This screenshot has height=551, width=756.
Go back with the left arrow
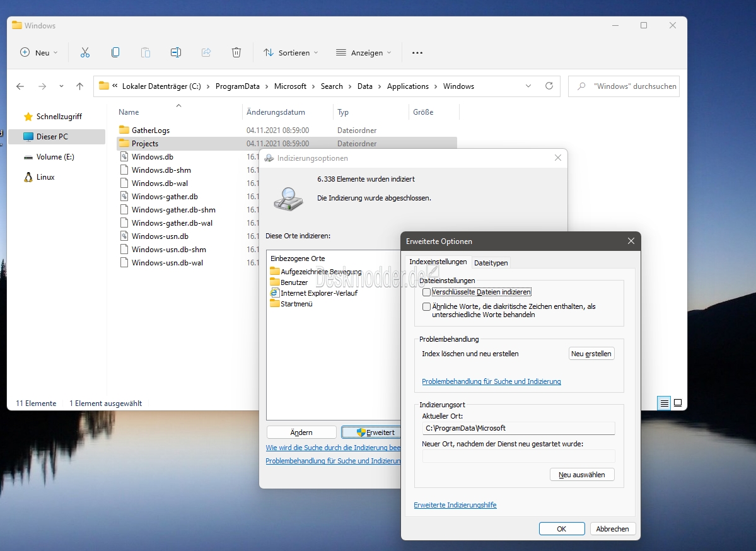tap(20, 86)
